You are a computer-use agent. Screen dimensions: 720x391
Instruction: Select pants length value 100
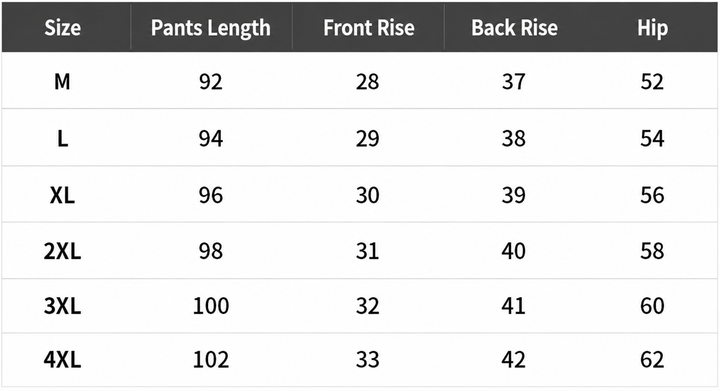click(x=211, y=306)
